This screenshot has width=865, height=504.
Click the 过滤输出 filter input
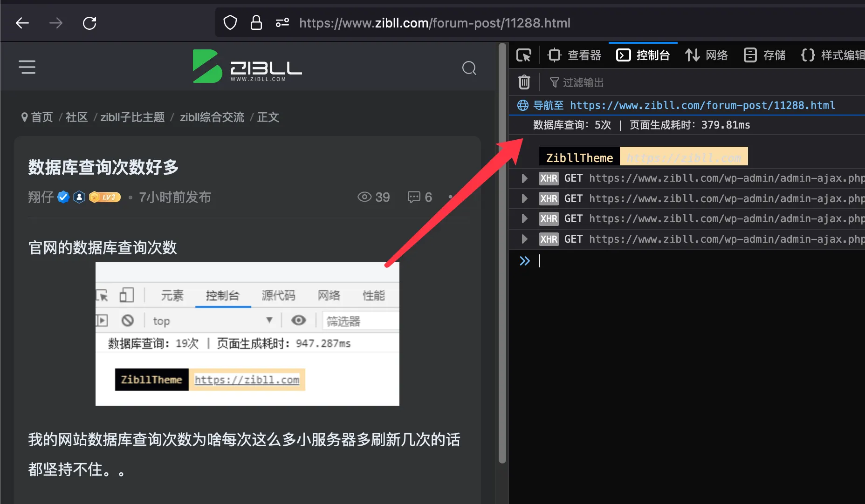706,82
